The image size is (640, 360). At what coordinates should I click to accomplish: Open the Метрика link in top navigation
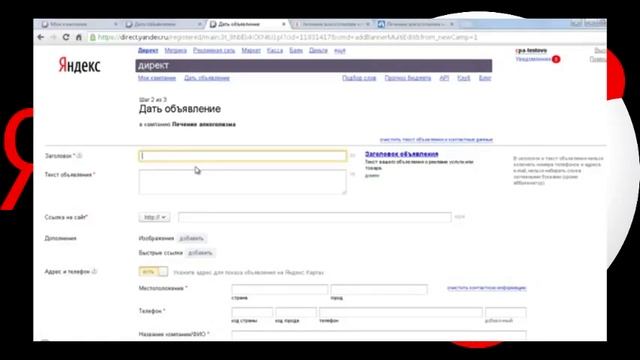[x=176, y=51]
